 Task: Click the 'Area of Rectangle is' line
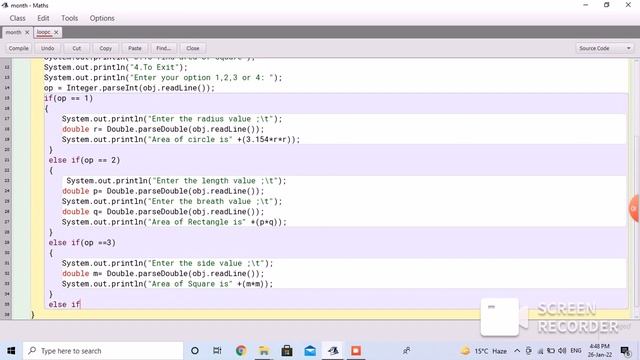point(174,222)
